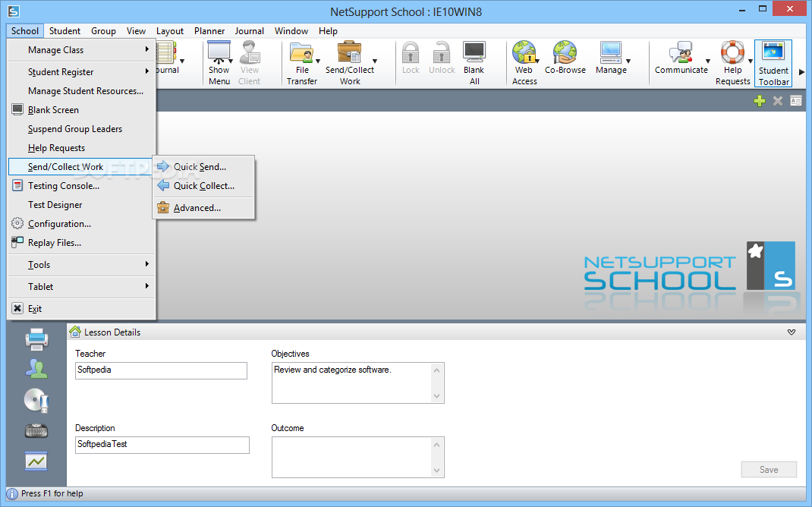Image resolution: width=812 pixels, height=507 pixels.
Task: Open the Student menu
Action: pyautogui.click(x=65, y=31)
